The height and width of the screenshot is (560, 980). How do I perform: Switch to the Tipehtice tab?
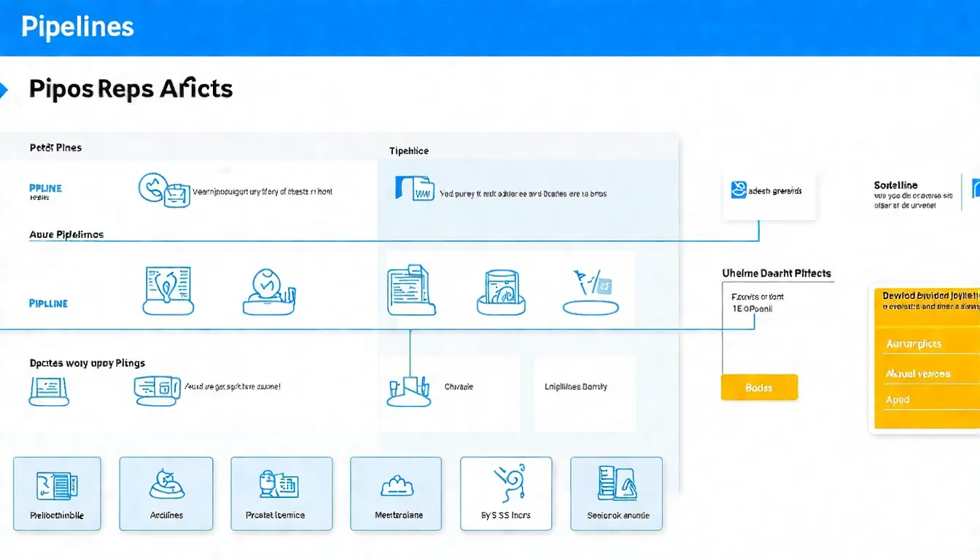408,151
